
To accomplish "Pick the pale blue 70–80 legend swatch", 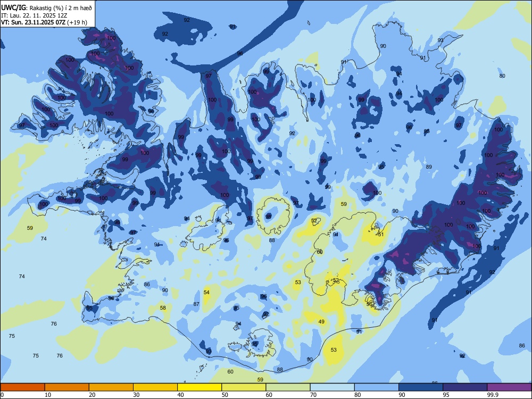I will pyautogui.click(x=332, y=387).
